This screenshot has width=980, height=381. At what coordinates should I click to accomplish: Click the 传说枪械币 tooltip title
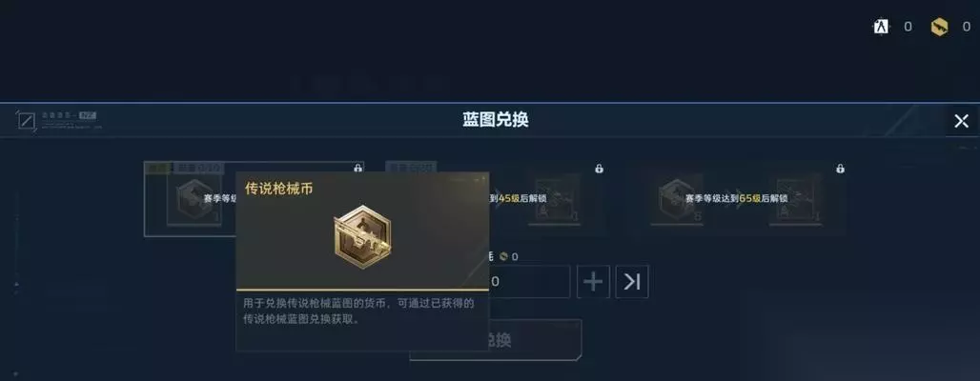278,189
